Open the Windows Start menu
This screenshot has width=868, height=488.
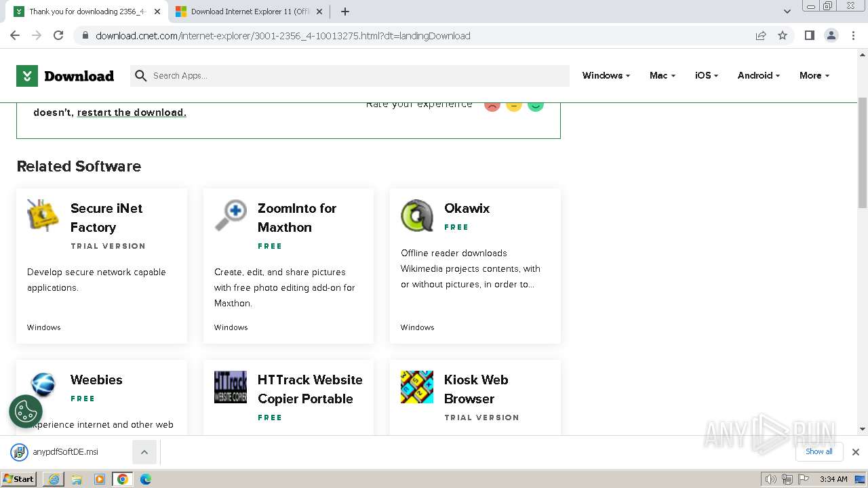[18, 479]
